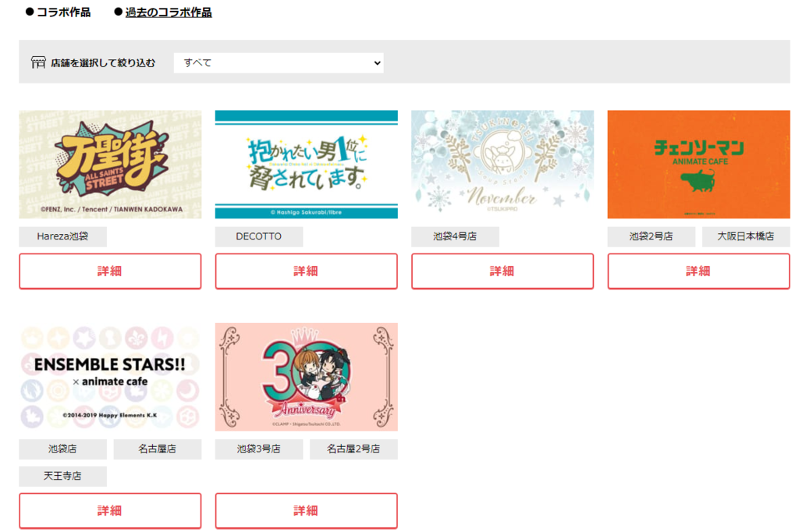Click 詳細 button under Ensemble Stars

click(x=110, y=511)
